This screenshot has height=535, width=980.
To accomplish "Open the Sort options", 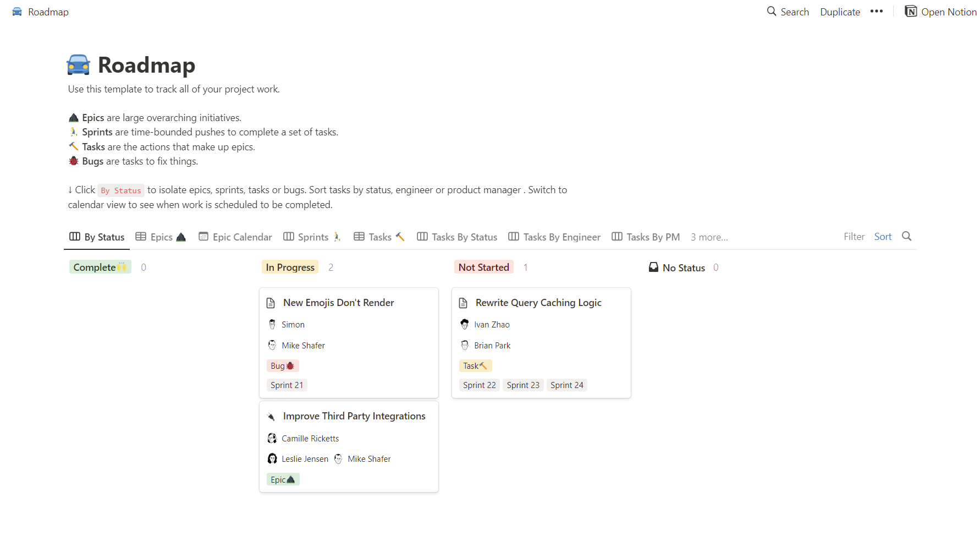I will point(883,236).
